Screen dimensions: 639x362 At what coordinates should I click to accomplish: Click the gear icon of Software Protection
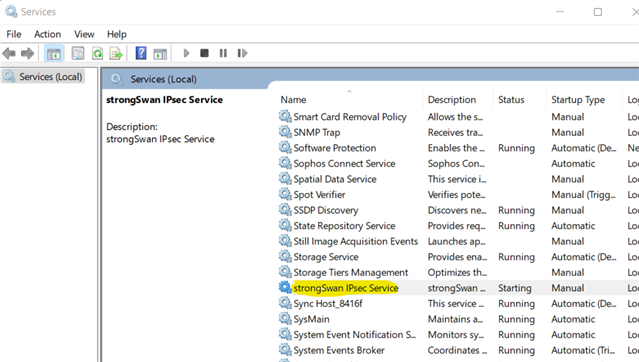pos(285,148)
